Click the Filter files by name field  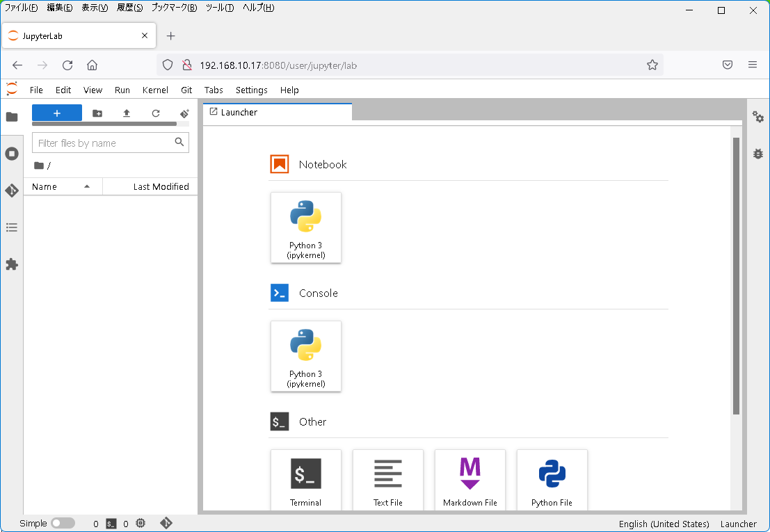[x=111, y=143]
